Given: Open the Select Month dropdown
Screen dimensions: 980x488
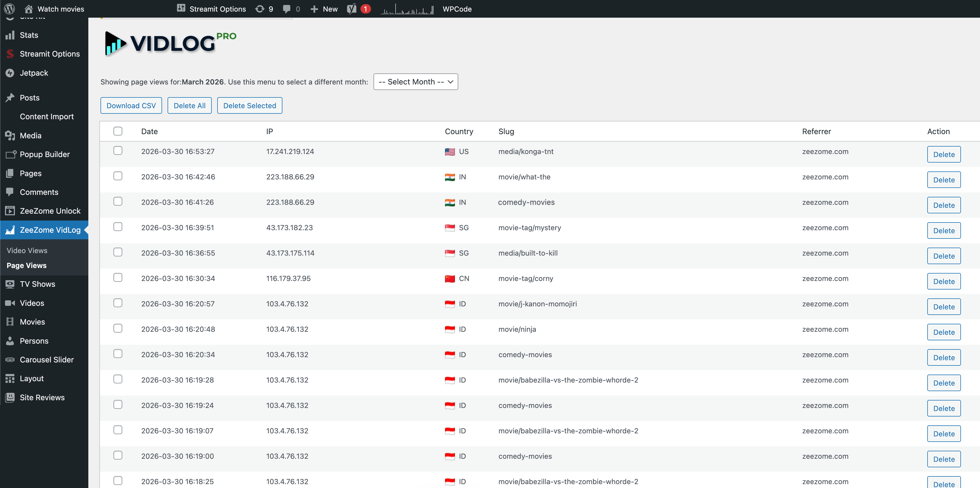Looking at the screenshot, I should point(415,81).
